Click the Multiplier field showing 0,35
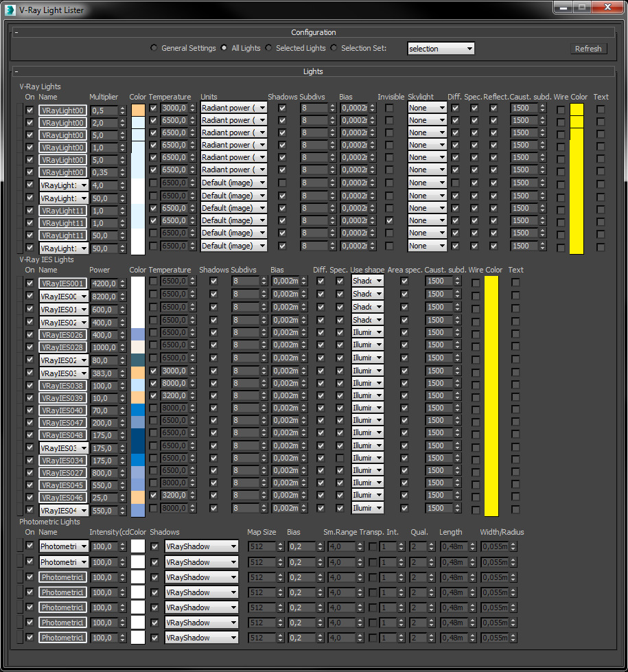Screen dimensions: 628x672 104,172
